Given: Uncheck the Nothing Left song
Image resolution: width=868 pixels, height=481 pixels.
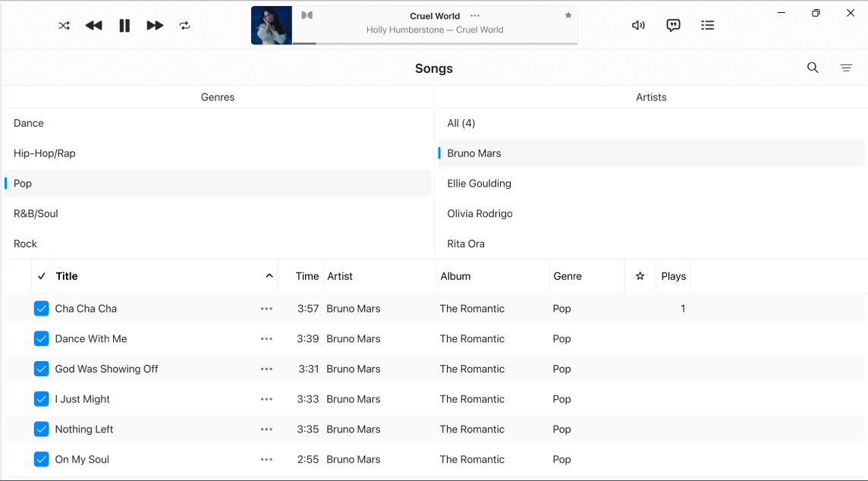Looking at the screenshot, I should click(x=42, y=429).
